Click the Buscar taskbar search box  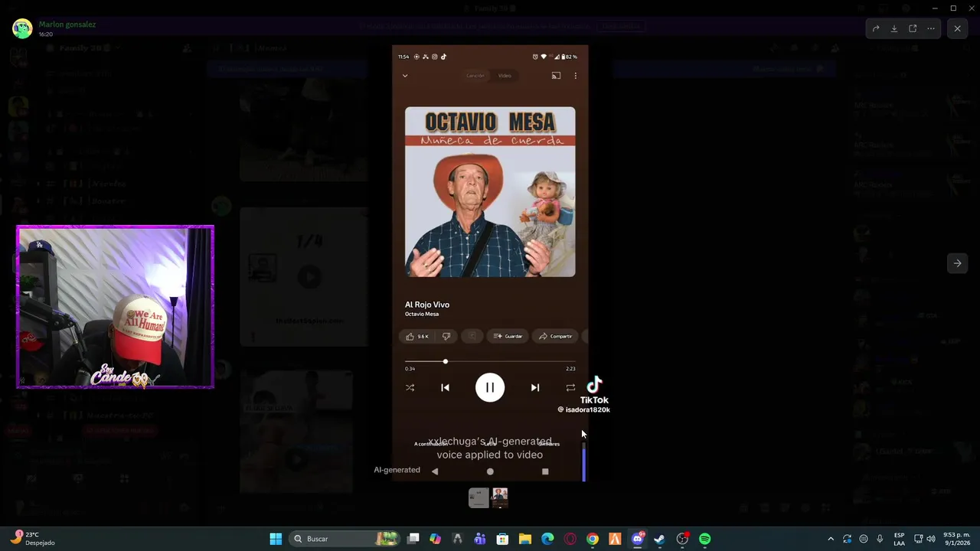pos(345,539)
